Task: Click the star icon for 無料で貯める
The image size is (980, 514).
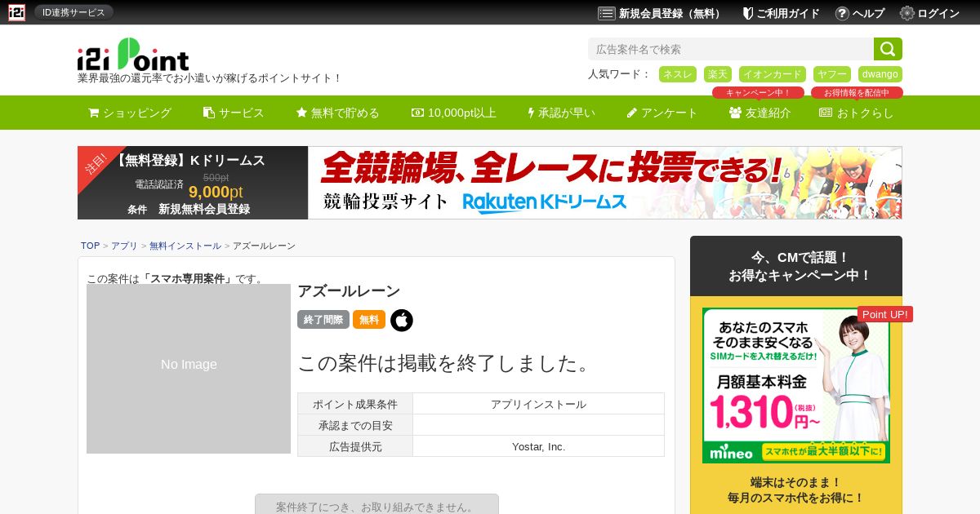Action: (x=301, y=113)
